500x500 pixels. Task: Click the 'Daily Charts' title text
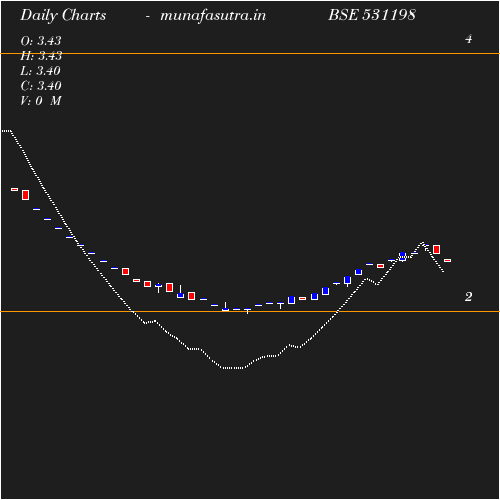(63, 16)
